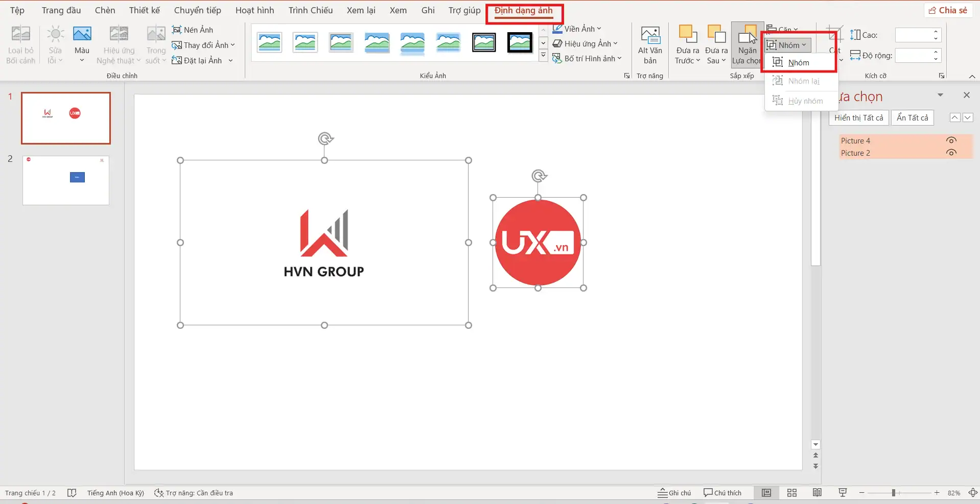
Task: Start slideshow from status bar icon
Action: 843,493
